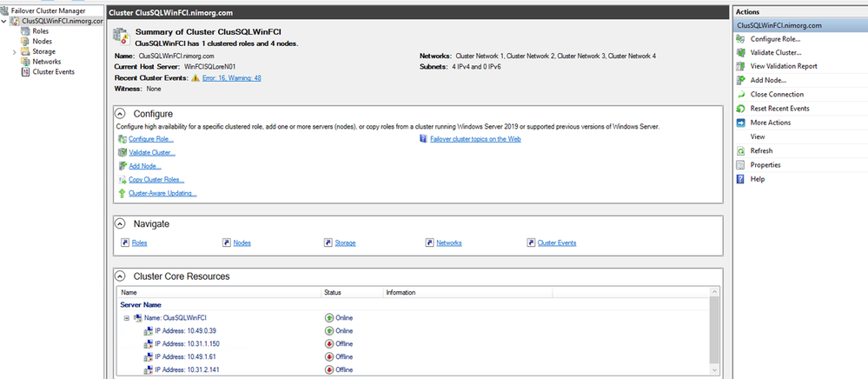Image resolution: width=868 pixels, height=379 pixels.
Task: Click the Status column header
Action: [333, 293]
